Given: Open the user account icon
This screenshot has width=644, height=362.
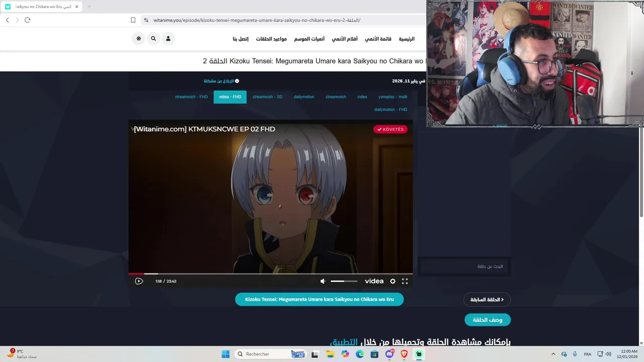Looking at the screenshot, I should tap(168, 39).
